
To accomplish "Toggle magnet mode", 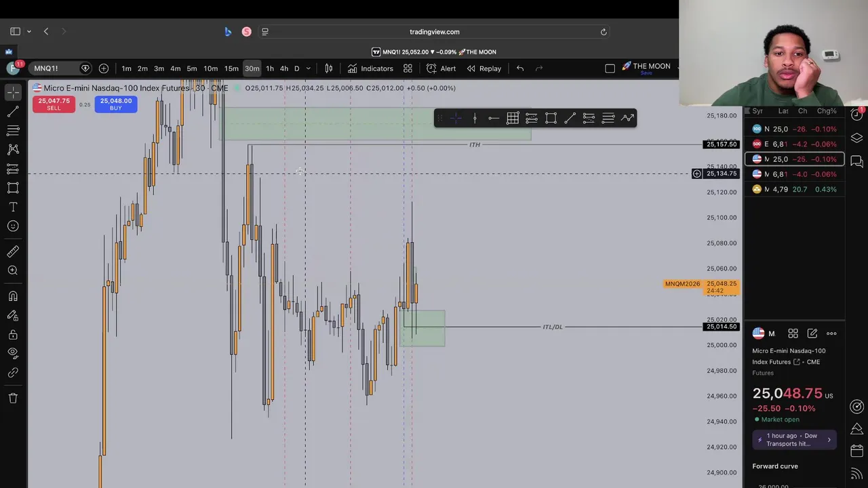I will (13, 296).
